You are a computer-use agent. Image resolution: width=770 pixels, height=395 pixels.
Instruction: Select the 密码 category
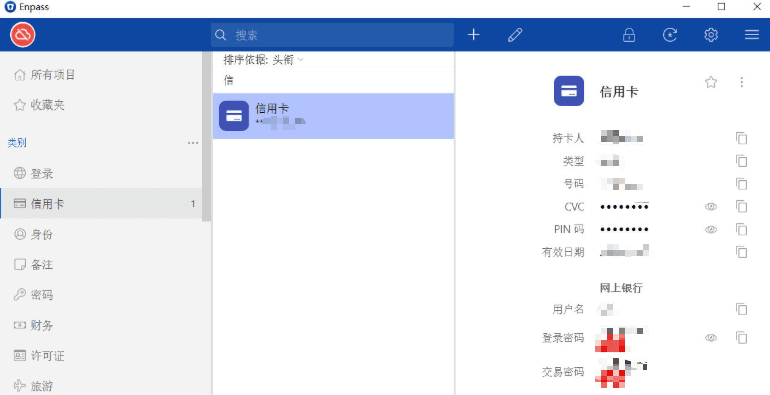pos(101,295)
